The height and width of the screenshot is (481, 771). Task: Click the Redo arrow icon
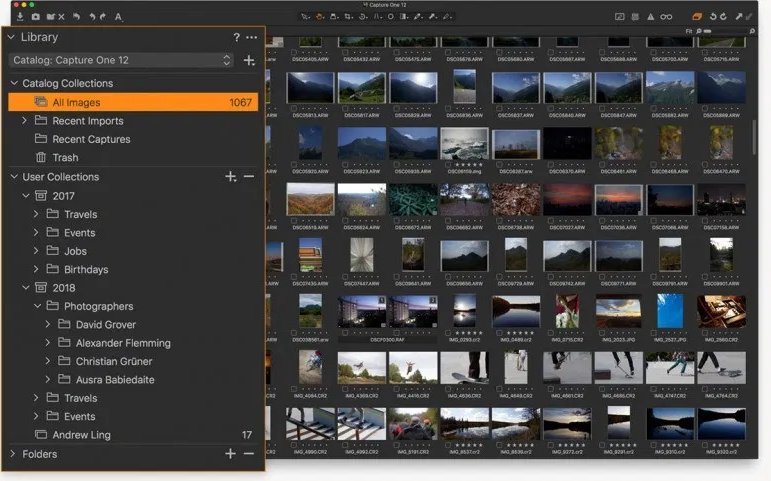[103, 17]
